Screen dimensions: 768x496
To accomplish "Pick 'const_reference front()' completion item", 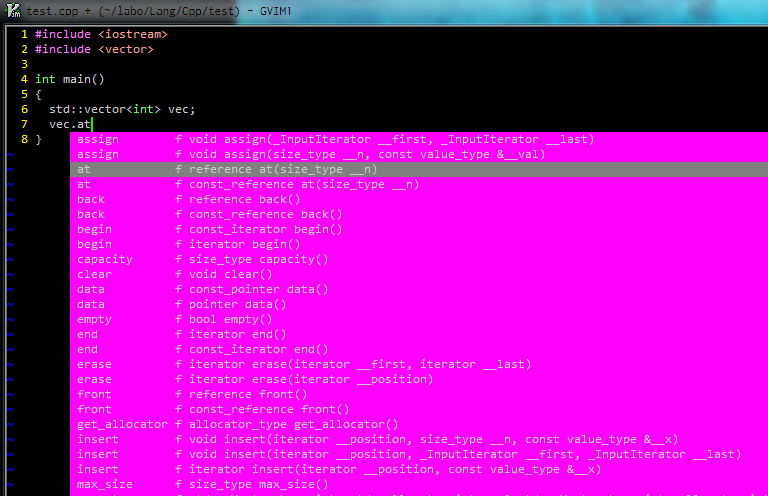I will (x=419, y=409).
